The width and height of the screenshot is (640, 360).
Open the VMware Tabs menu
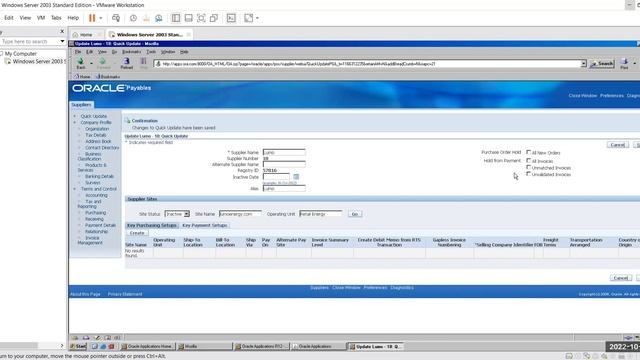(x=56, y=18)
